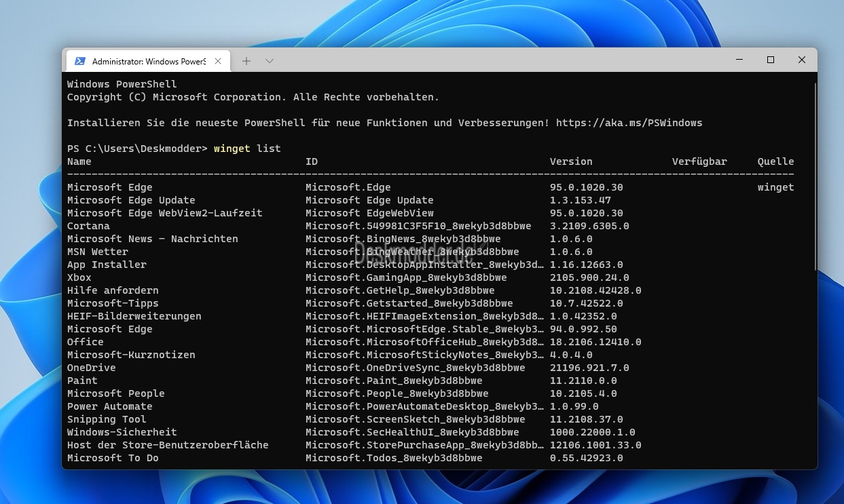Click the 'Snipping Tool' row
Viewport: 844px width, 504px height.
click(107, 419)
